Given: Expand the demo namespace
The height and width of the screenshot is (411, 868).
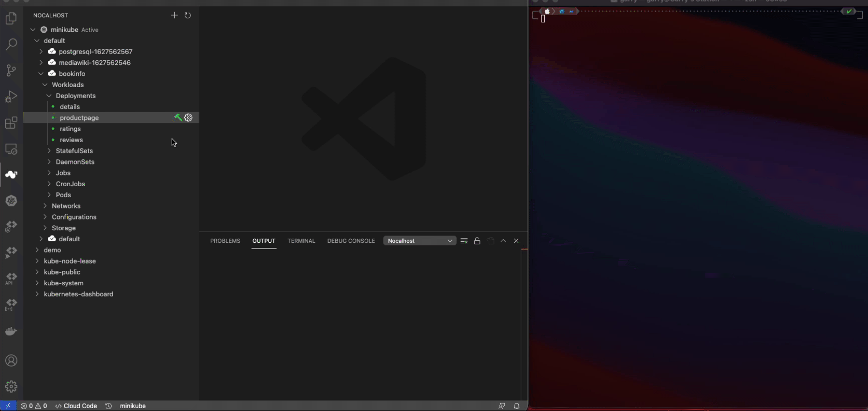Looking at the screenshot, I should [37, 250].
